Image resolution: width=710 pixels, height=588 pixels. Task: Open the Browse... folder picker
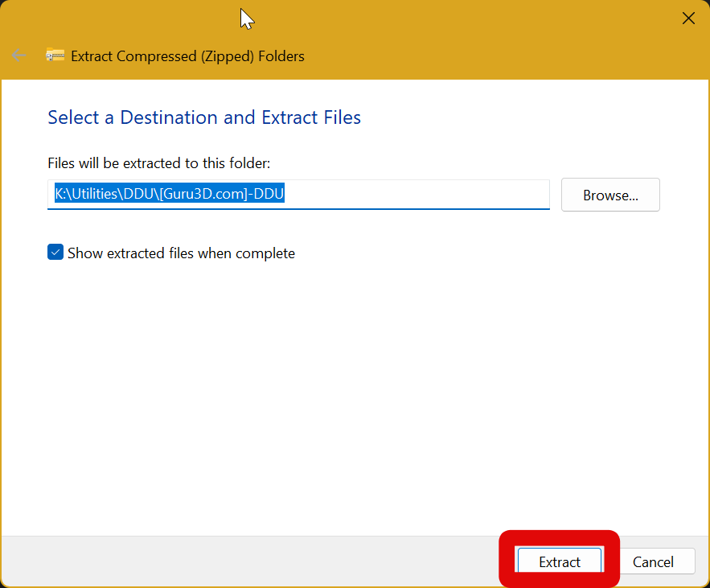pos(610,195)
